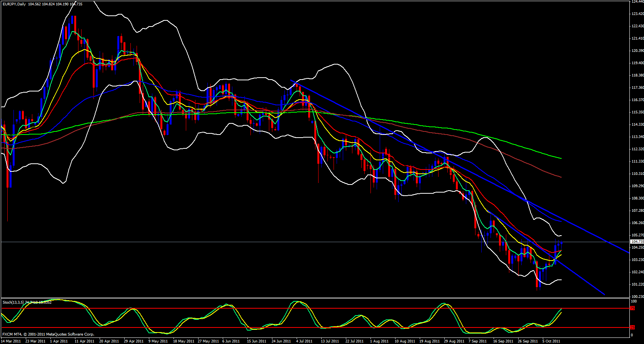Click the 100.230 price scale label
The height and width of the screenshot is (344, 644).
[x=637, y=297]
